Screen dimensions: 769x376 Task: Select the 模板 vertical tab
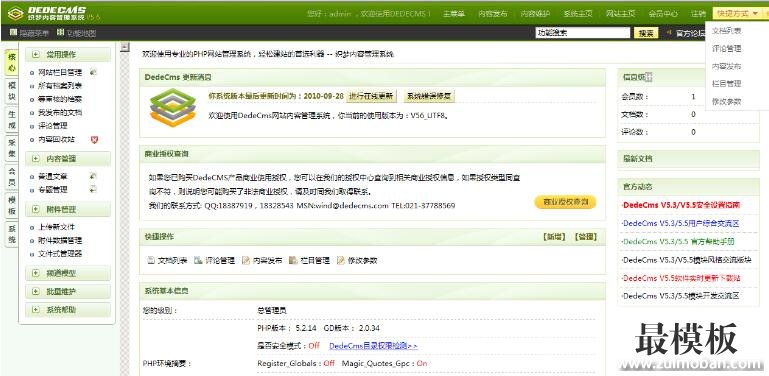12,205
